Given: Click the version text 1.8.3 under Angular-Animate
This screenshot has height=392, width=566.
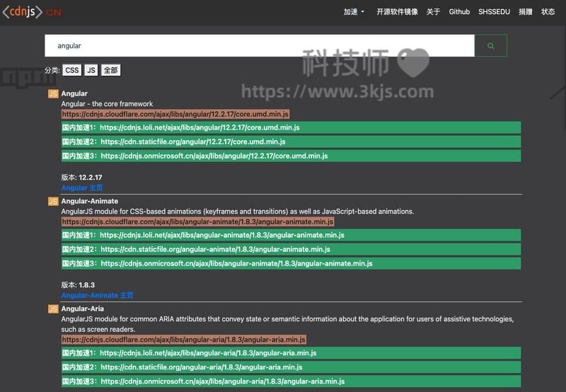Looking at the screenshot, I should point(86,284).
